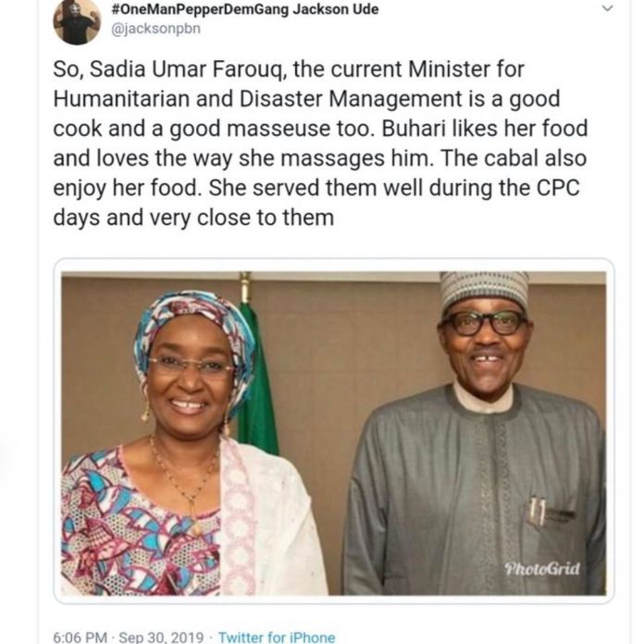
Task: Click the 6:06 PM timestamp
Action: (80, 637)
